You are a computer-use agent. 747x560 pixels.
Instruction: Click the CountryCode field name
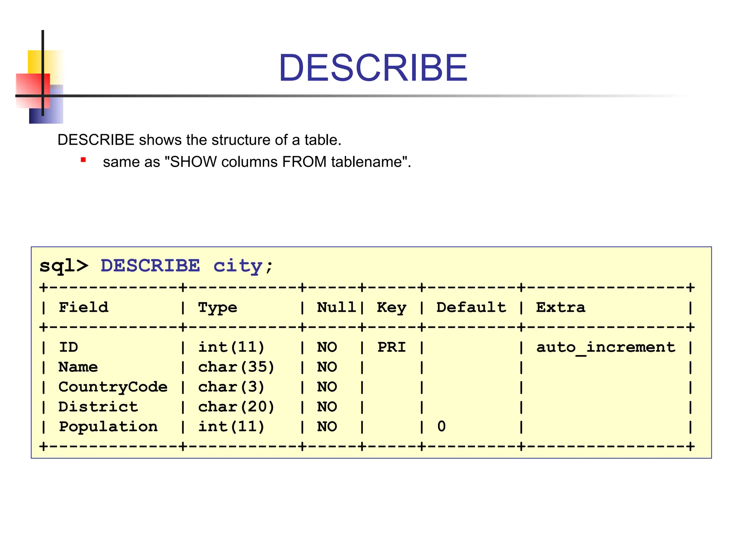coord(113,387)
